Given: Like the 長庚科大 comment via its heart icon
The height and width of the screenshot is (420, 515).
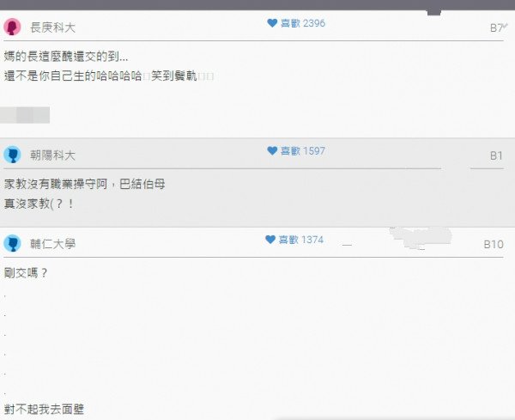Looking at the screenshot, I should point(272,23).
